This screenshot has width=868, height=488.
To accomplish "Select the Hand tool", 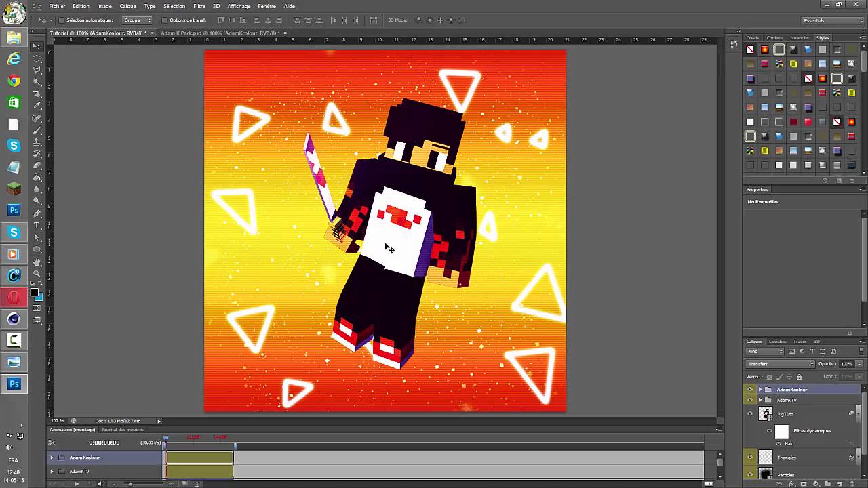I will click(x=37, y=262).
